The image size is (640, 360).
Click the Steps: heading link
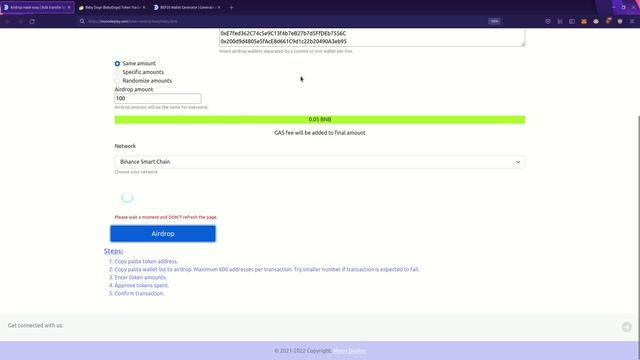coord(113,251)
